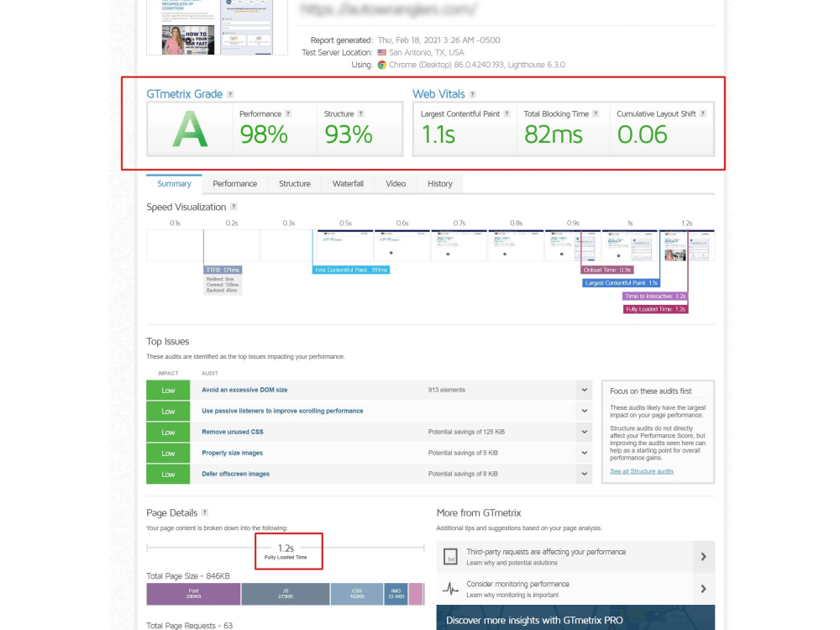Open Third-party requests tip chevron
Image resolution: width=840 pixels, height=630 pixels.
tap(703, 557)
